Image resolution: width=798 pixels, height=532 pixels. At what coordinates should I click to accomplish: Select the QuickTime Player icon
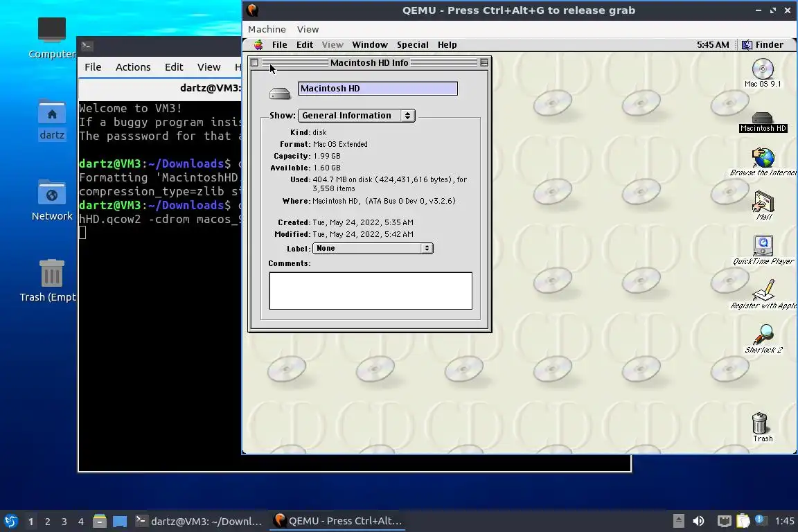coord(763,246)
